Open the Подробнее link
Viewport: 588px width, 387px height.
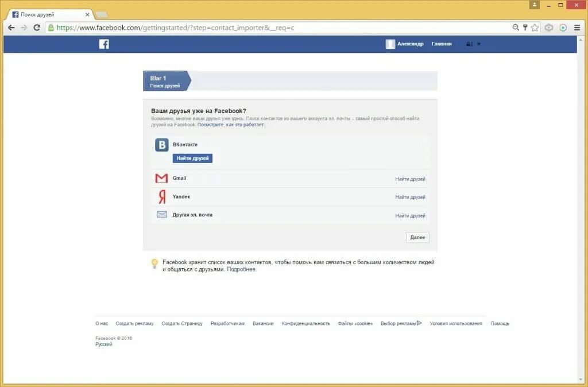pyautogui.click(x=241, y=269)
